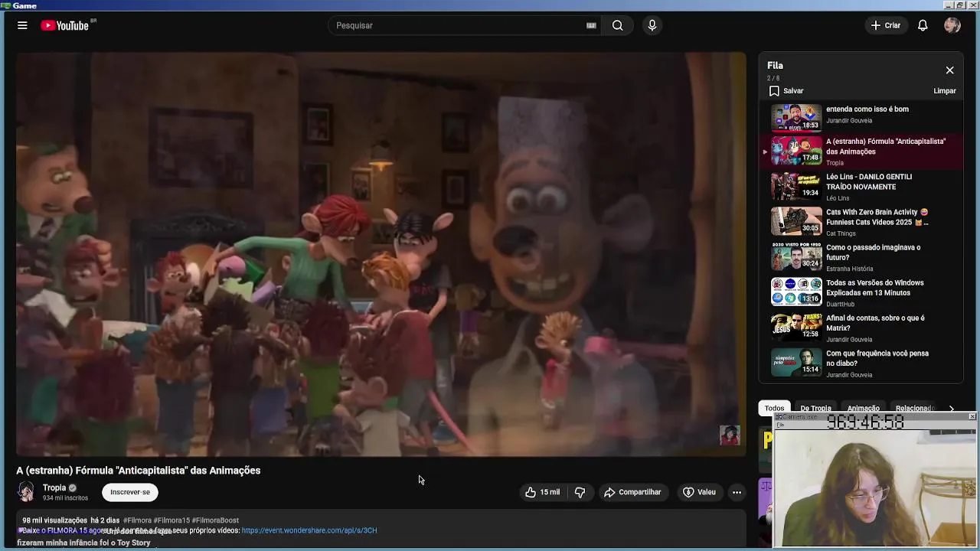
Task: Open Cats With Zero Brain Activity thumbnail
Action: (x=796, y=221)
